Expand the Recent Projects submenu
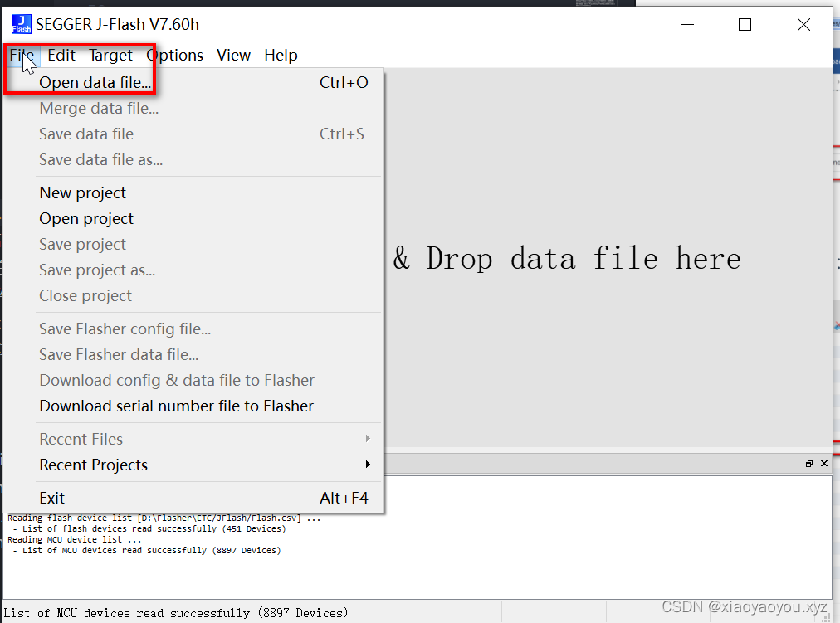The height and width of the screenshot is (623, 840). (x=93, y=465)
